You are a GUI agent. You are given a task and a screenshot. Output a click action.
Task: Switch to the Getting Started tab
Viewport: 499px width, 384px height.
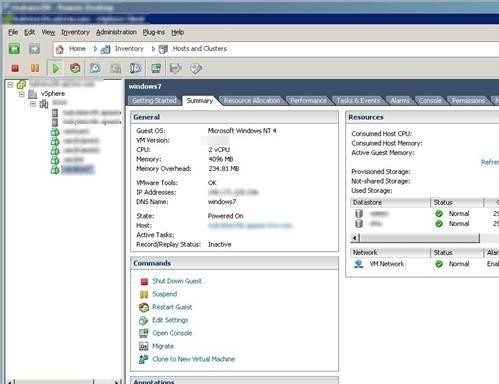click(x=154, y=101)
